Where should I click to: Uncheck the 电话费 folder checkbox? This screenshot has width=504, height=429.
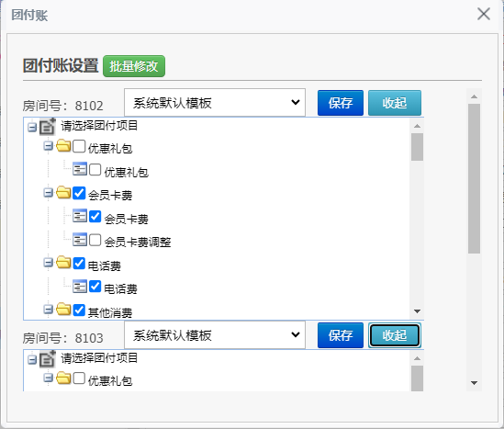(79, 263)
